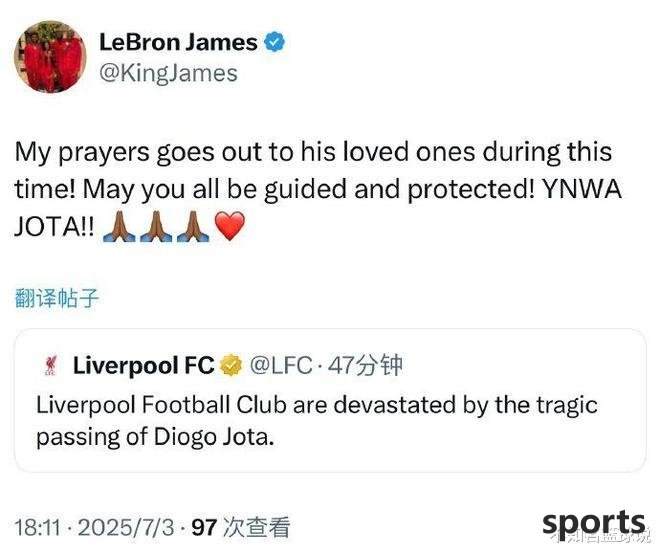Click the blue verified badge beside LeBron James
Screen dimensions: 660x554
point(274,42)
